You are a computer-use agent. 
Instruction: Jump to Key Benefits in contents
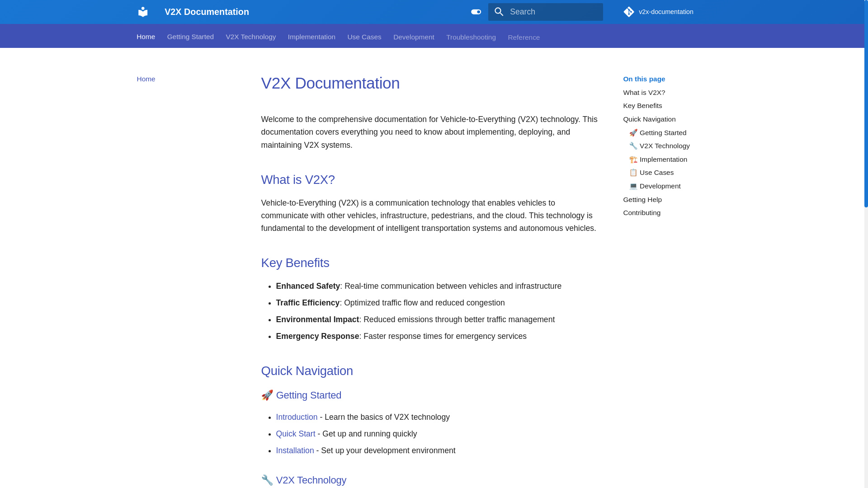point(642,106)
